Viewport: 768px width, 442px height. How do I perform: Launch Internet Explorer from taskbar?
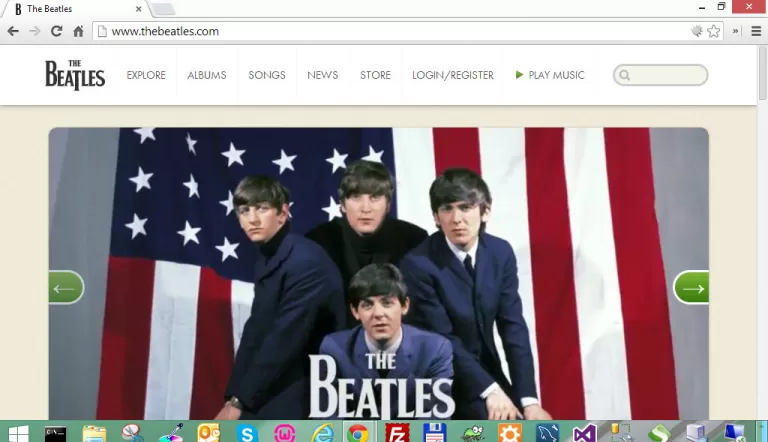(x=323, y=433)
